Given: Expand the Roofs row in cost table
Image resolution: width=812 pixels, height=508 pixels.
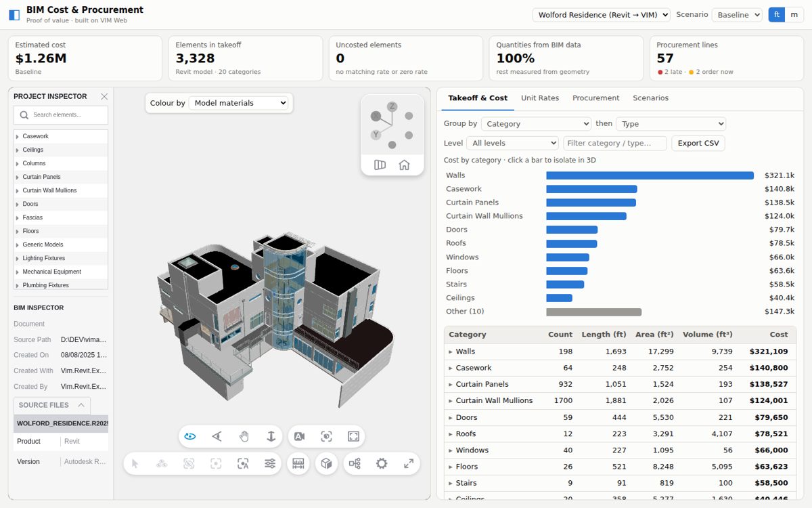Looking at the screenshot, I should coord(451,434).
